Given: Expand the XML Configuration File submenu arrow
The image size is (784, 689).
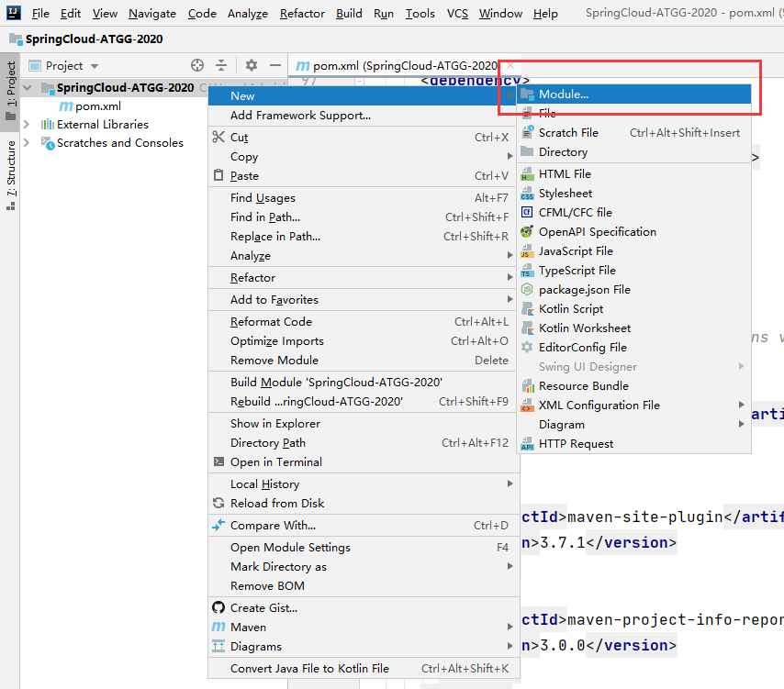Looking at the screenshot, I should tap(742, 405).
